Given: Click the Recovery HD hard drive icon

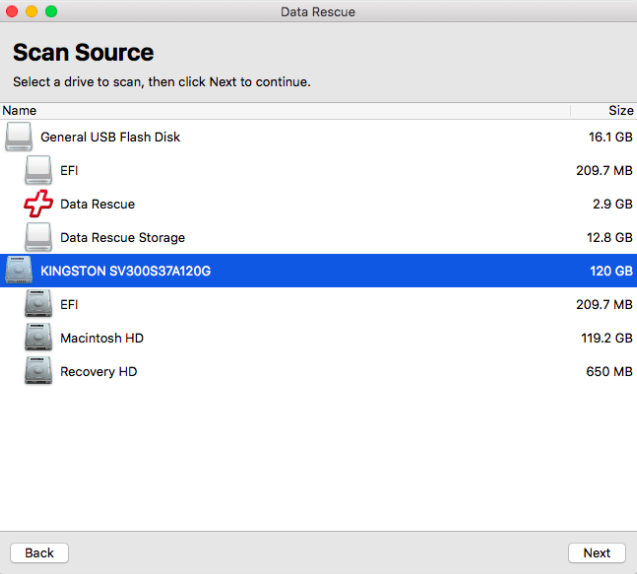Looking at the screenshot, I should pyautogui.click(x=38, y=371).
